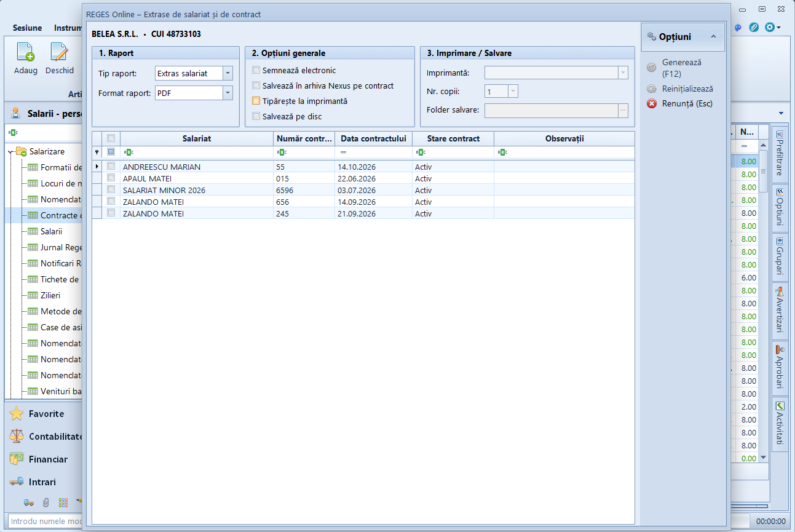
Task: Click the Adaug new document icon
Action: point(26,52)
